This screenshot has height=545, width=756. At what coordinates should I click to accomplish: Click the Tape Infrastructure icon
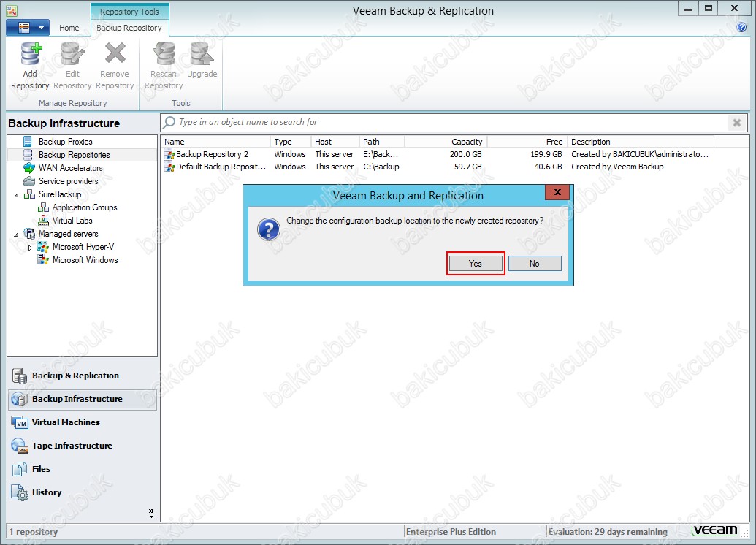(20, 446)
